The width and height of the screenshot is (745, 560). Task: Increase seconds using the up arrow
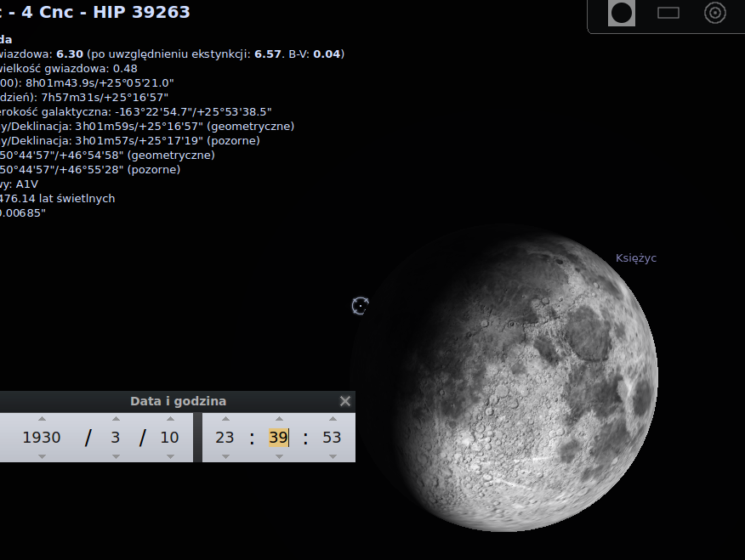coord(332,419)
